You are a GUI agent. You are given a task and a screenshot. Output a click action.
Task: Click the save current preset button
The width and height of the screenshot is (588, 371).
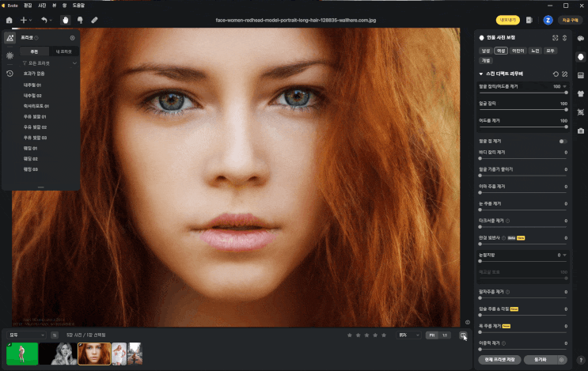pyautogui.click(x=499, y=360)
